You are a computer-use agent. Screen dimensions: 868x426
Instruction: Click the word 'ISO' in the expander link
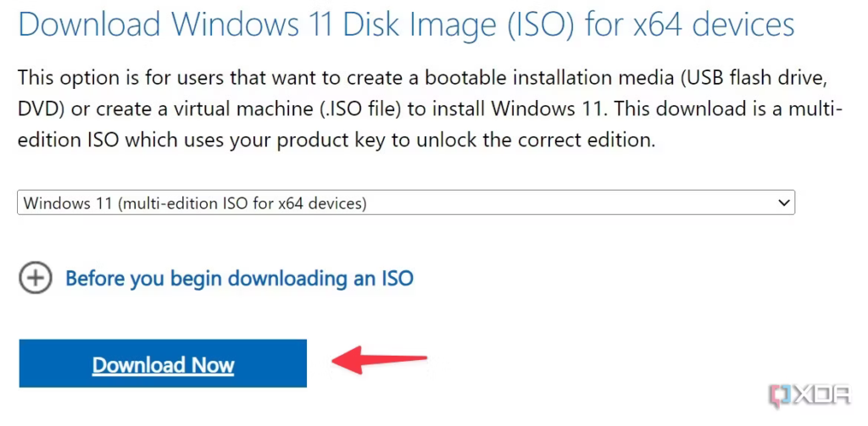[x=395, y=278]
